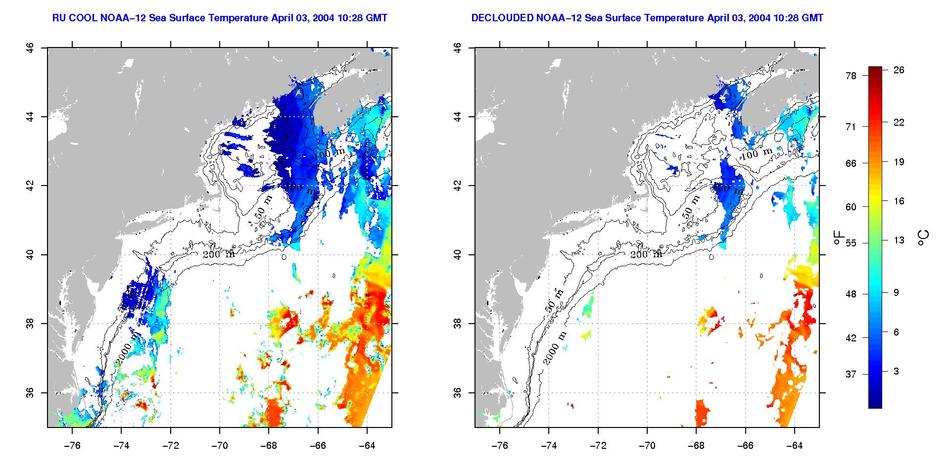Choose longitude label −66 under the DECLOUDED map

[745, 446]
